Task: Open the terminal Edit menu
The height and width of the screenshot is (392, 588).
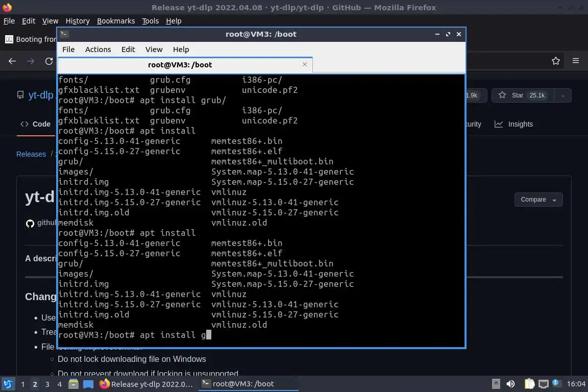Action: 128,50
